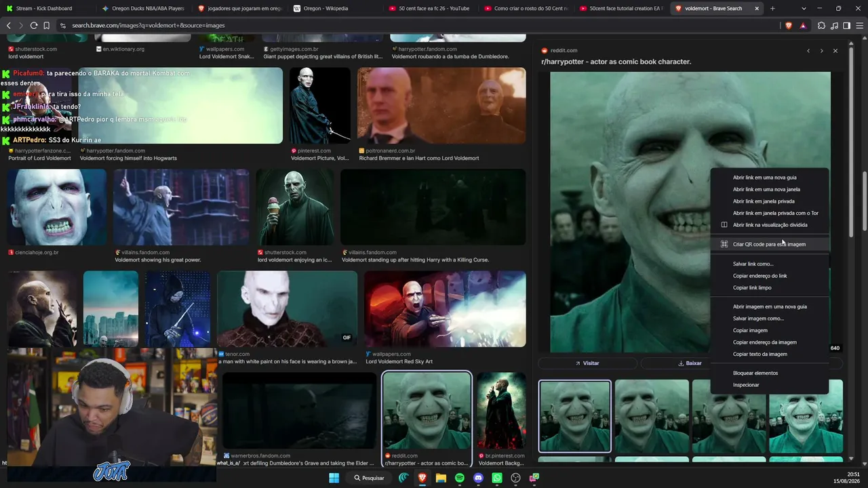Switch to the Oregon Ducks NBA/ABA Players tab
Image resolution: width=868 pixels, height=488 pixels.
point(144,8)
